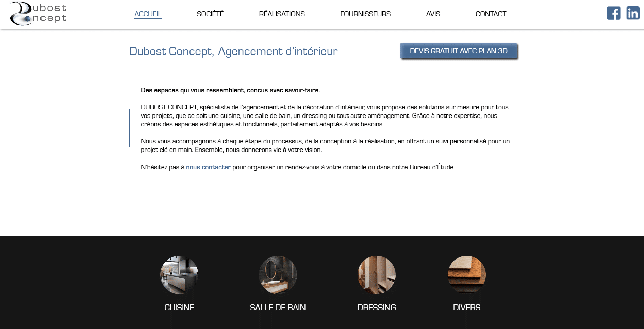Click the paragraph starting "Nous vous accompagnons"
Image resolution: width=644 pixels, height=329 pixels.
pos(325,145)
